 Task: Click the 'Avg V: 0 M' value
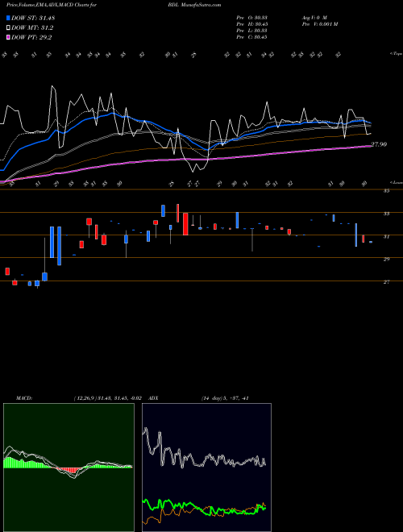(x=314, y=18)
